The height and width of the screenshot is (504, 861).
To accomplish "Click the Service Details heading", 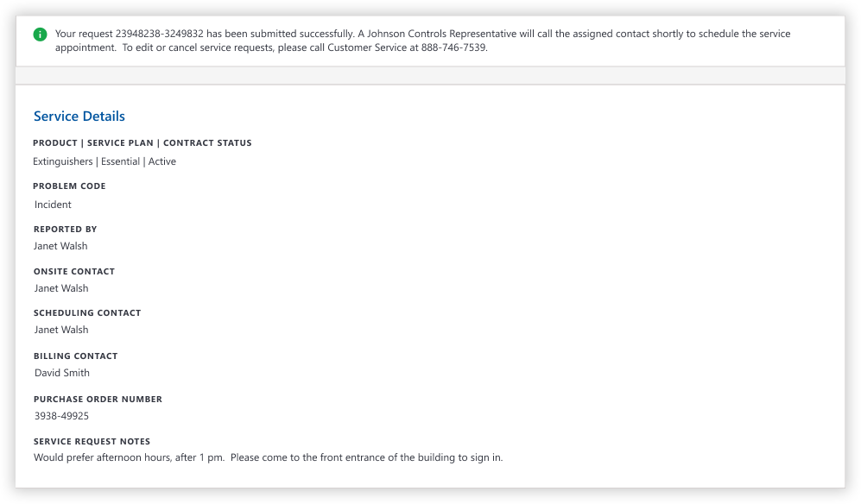I will point(79,116).
